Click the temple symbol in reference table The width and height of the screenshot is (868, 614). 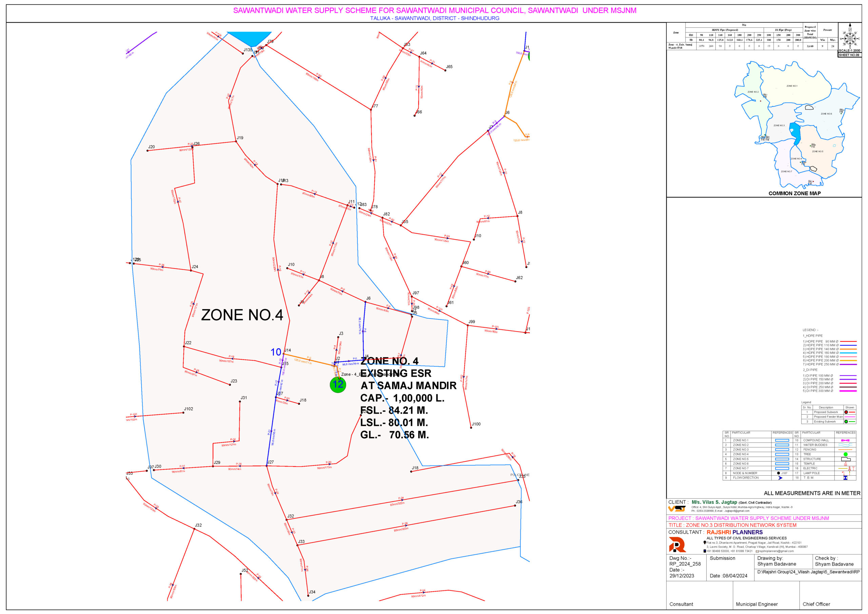(845, 464)
